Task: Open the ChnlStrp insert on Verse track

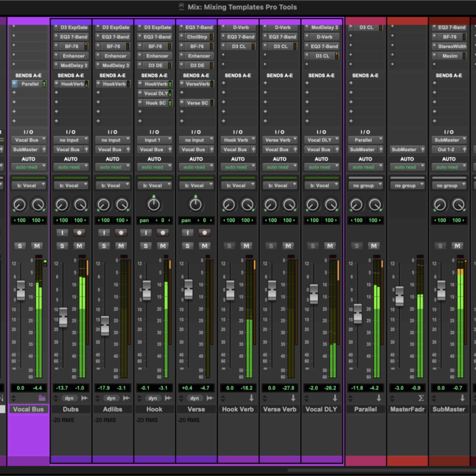Action: coord(196,37)
